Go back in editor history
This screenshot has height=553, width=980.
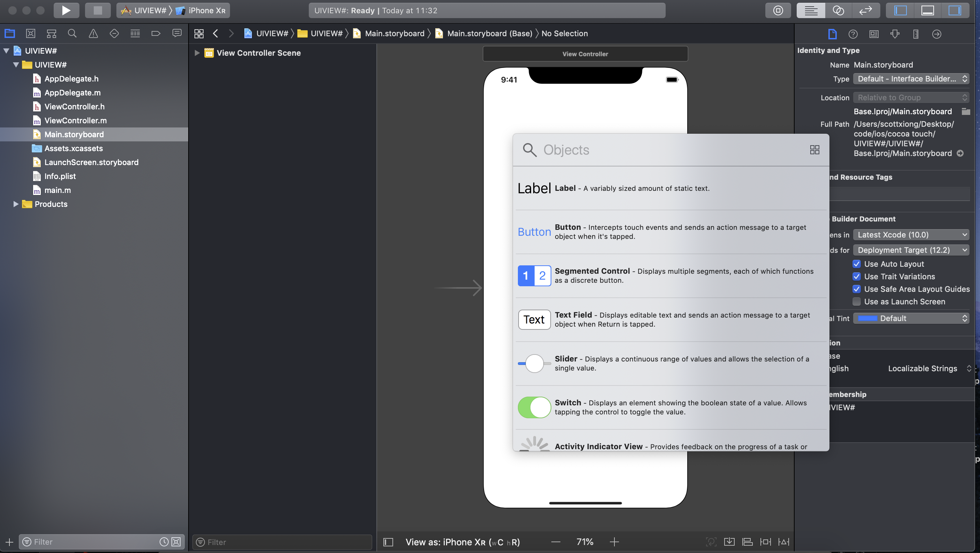point(216,33)
